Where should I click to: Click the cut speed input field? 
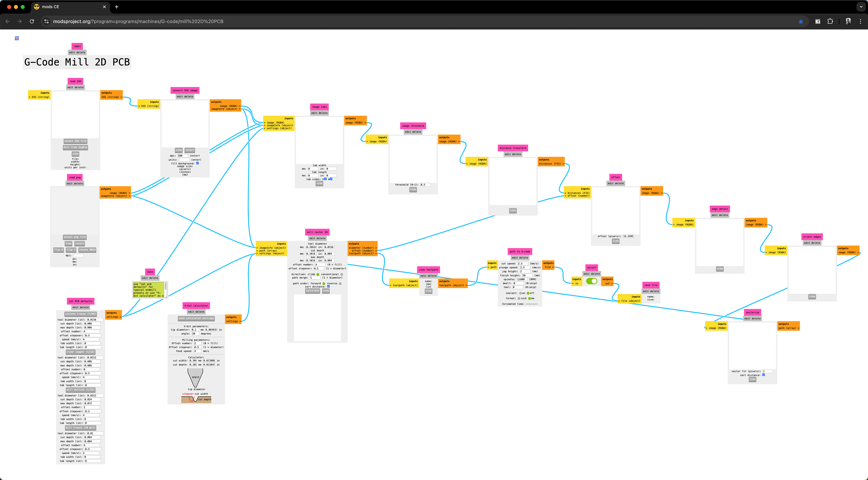[x=523, y=264]
